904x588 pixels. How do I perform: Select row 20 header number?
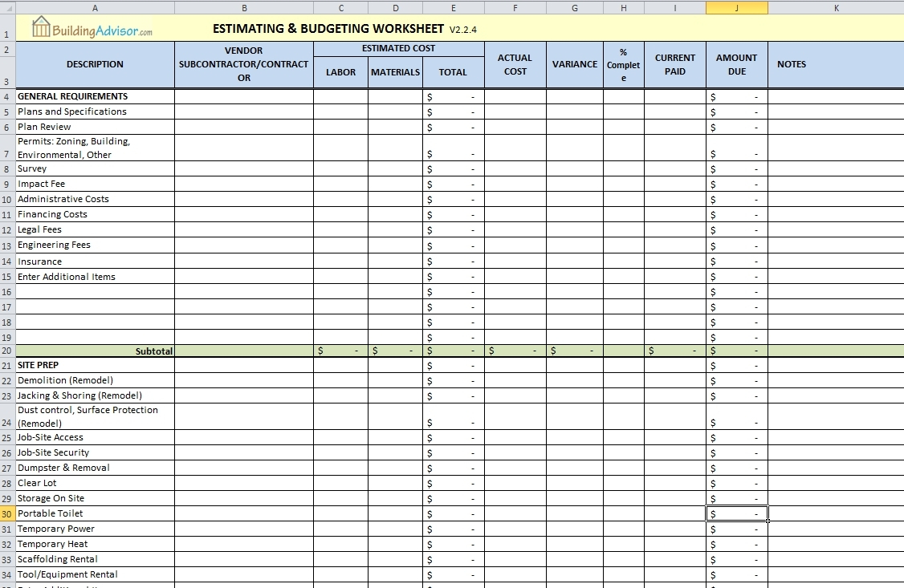pyautogui.click(x=6, y=351)
